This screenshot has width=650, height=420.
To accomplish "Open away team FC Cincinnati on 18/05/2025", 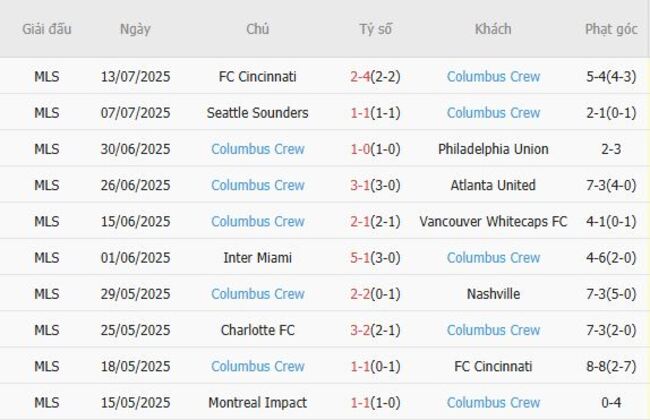I will click(493, 366).
